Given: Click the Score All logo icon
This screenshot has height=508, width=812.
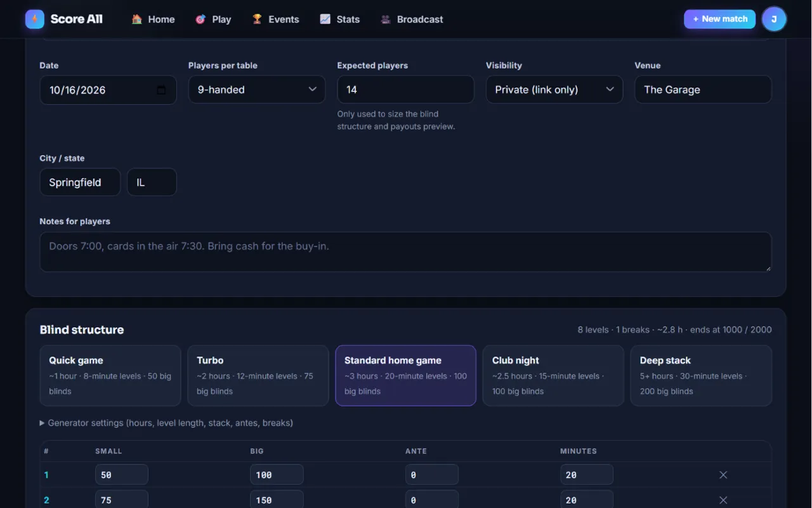Looking at the screenshot, I should 35,19.
